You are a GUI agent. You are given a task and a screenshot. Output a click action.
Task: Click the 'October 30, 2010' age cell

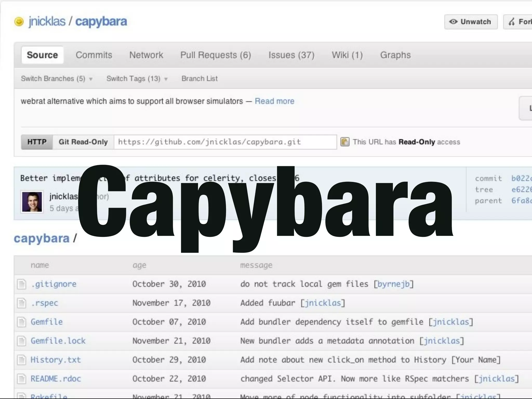point(169,284)
